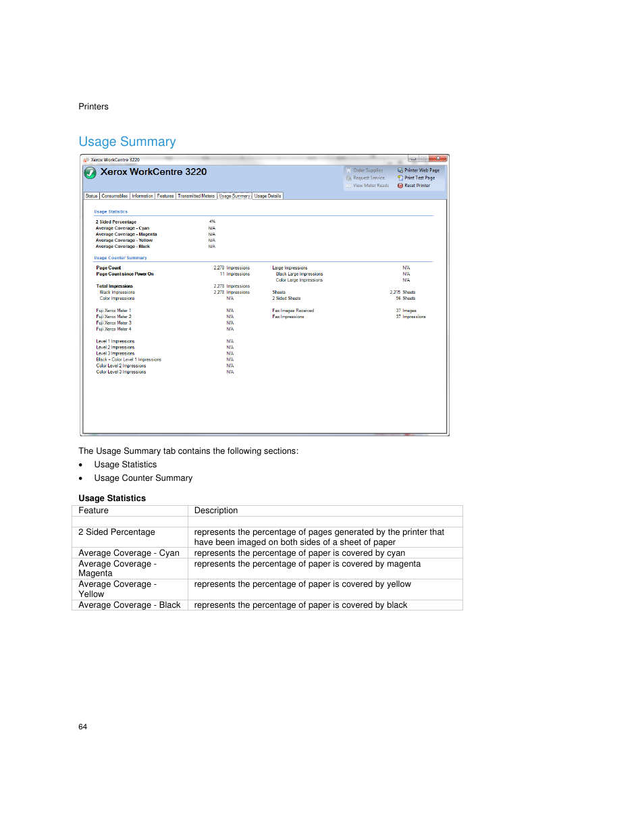Click the blue Usage Summary page heading

(x=127, y=142)
